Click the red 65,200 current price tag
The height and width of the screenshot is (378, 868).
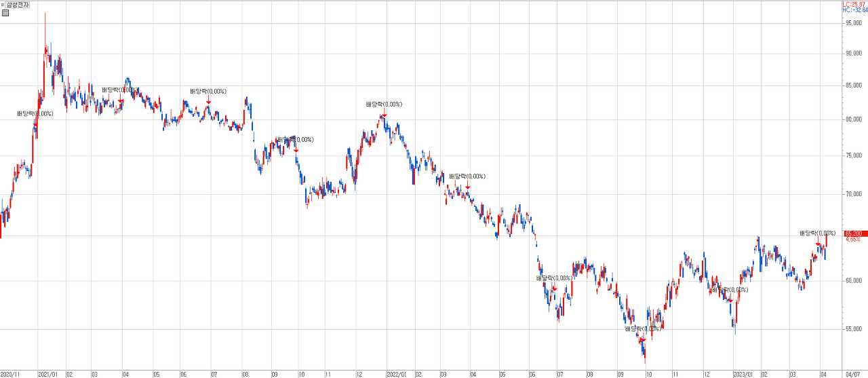pos(854,233)
